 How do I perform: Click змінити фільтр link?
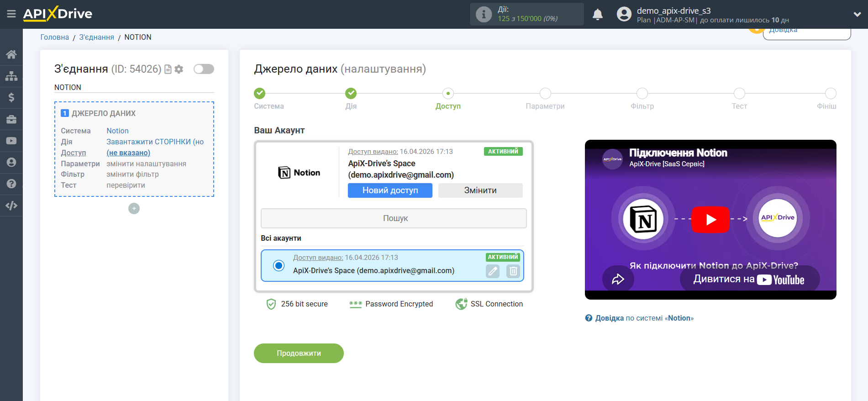132,174
